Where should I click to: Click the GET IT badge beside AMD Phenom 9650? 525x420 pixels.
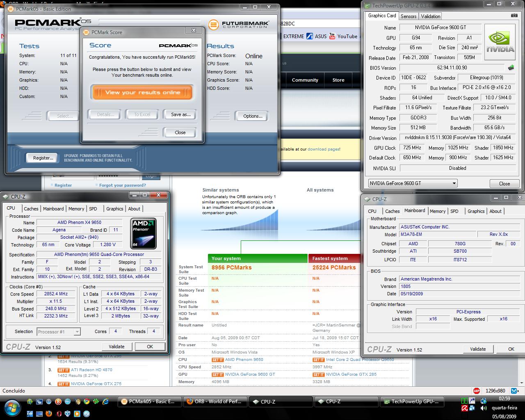tap(218, 360)
